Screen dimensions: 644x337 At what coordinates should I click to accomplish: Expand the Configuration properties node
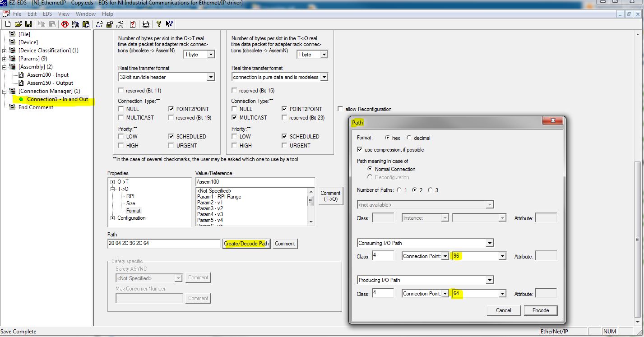[x=112, y=218]
